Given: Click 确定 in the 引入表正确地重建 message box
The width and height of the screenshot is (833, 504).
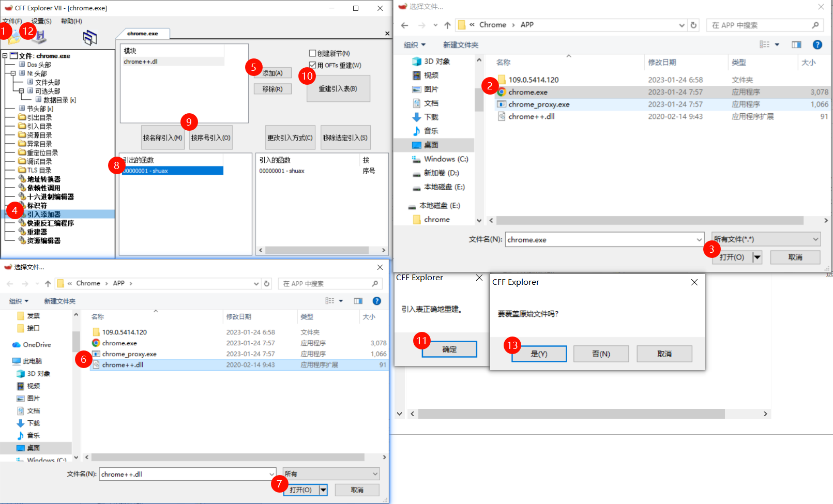Looking at the screenshot, I should point(449,349).
